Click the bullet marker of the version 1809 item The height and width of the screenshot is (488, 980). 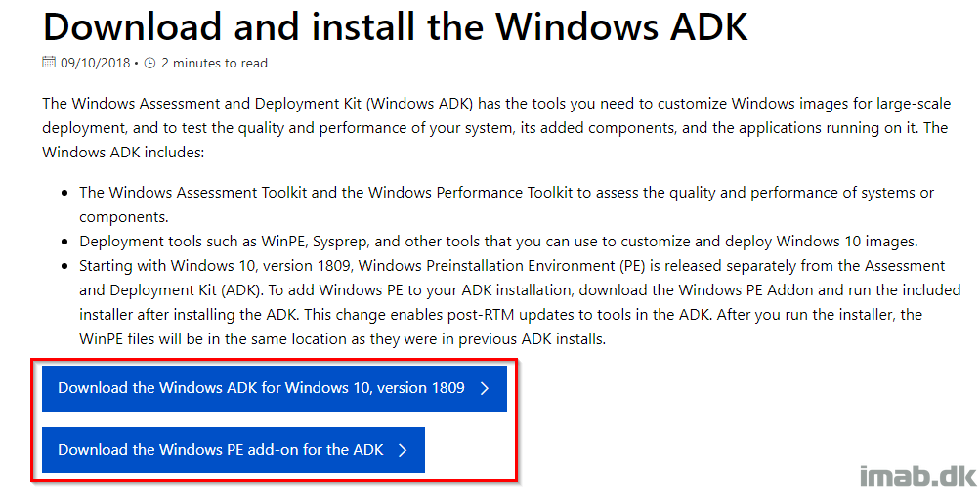coord(64,267)
